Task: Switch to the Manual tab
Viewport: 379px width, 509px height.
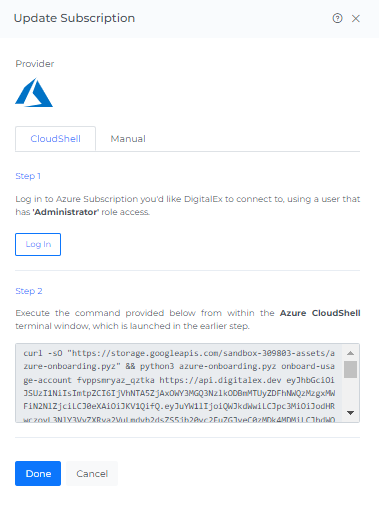Action: pyautogui.click(x=128, y=139)
